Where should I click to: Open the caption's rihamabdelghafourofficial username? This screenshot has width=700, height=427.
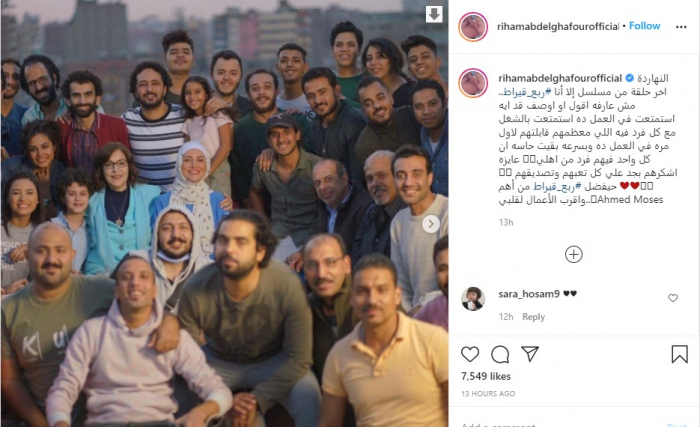pyautogui.click(x=560, y=78)
